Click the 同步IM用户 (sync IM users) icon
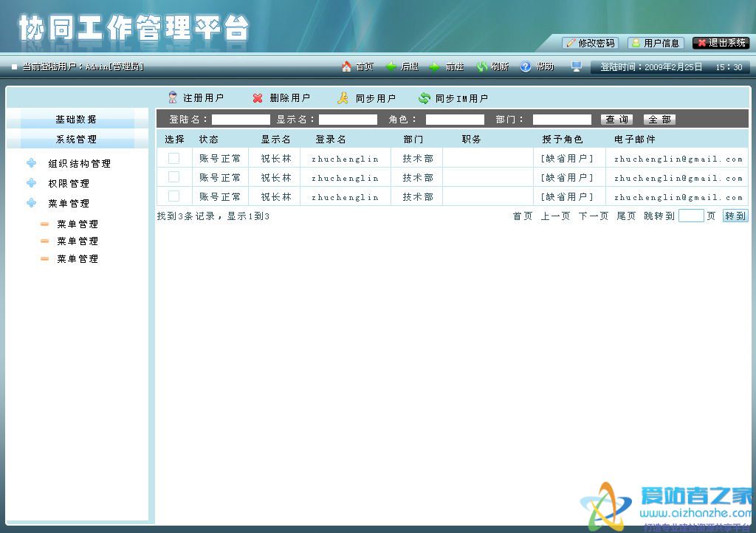The width and height of the screenshot is (756, 533). (425, 97)
